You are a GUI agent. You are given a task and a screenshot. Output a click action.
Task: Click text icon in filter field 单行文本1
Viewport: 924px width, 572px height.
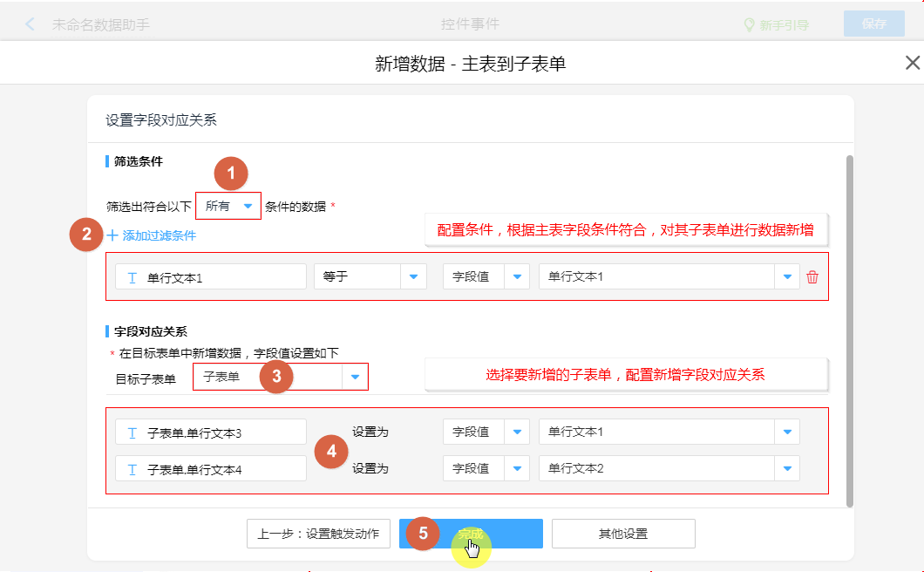pyautogui.click(x=132, y=277)
